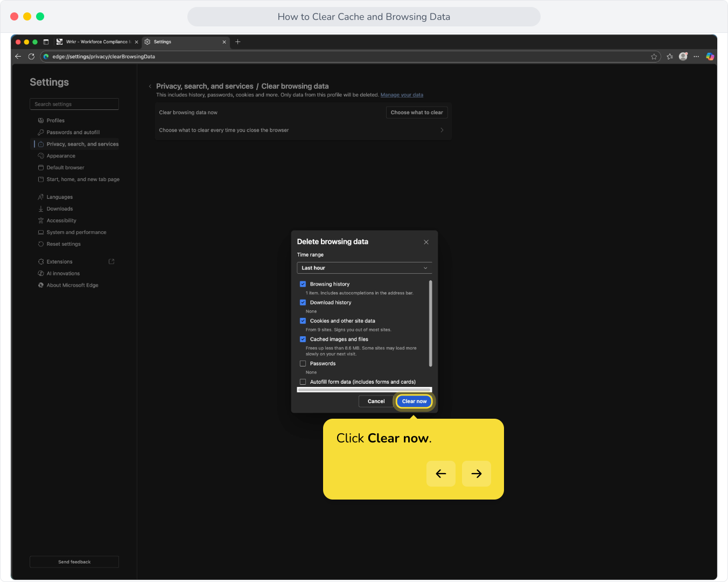Image resolution: width=728 pixels, height=582 pixels.
Task: Click the address bar URL
Action: coord(103,57)
